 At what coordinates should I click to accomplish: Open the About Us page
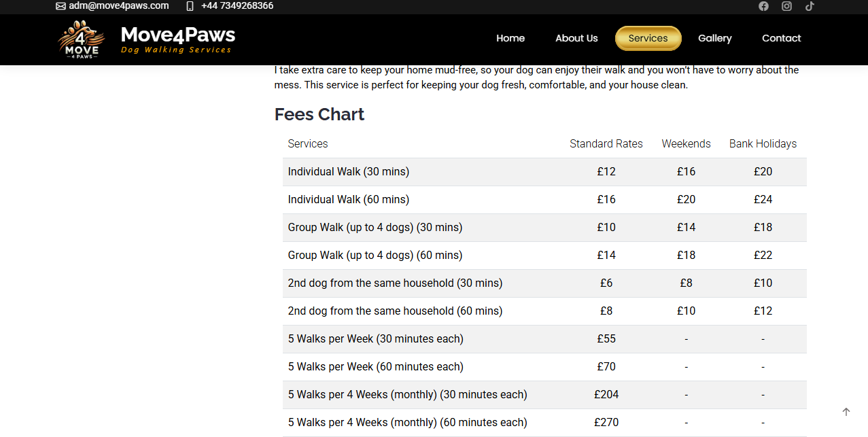[576, 38]
